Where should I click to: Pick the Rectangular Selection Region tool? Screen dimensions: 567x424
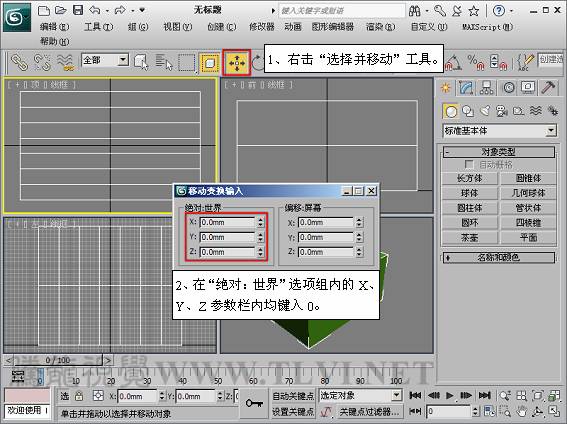(187, 63)
